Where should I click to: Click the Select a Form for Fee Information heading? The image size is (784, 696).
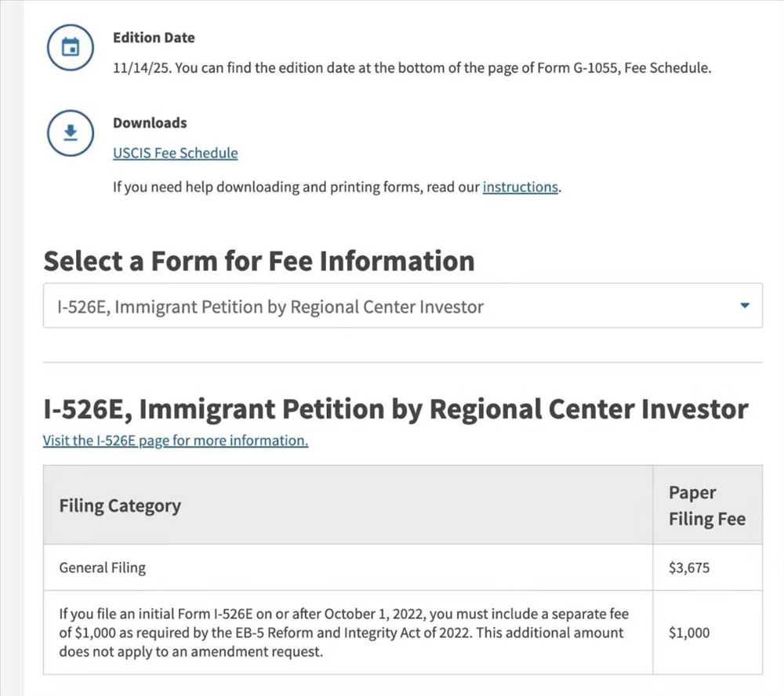[x=259, y=261]
